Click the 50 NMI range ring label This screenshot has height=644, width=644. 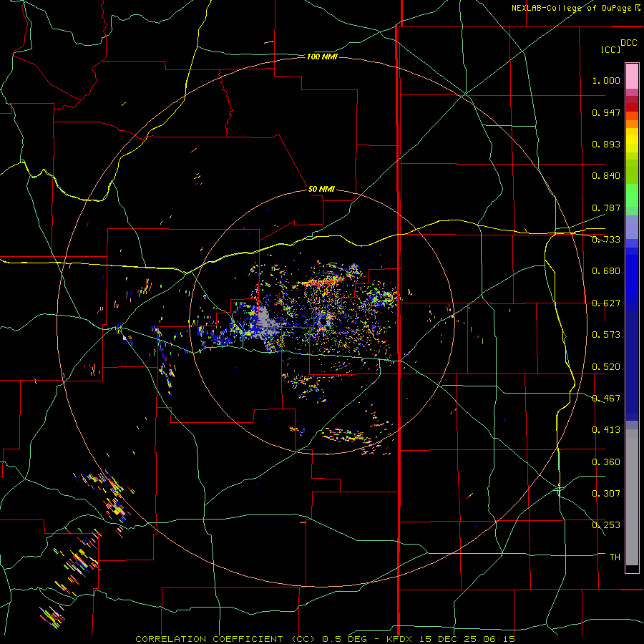point(321,189)
